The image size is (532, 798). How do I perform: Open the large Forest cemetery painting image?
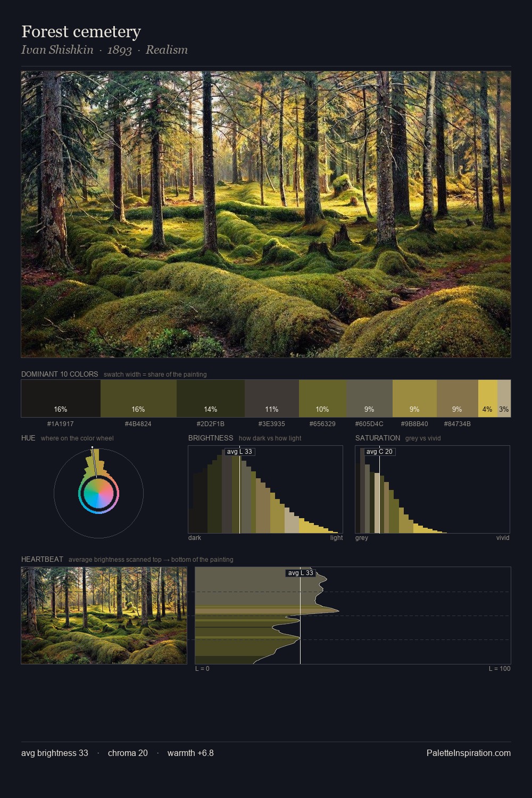coord(266,214)
